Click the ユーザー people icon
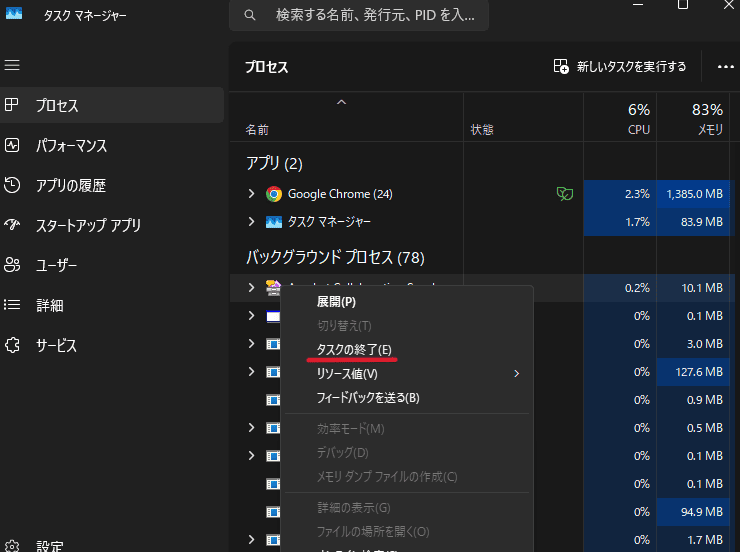 coord(12,265)
